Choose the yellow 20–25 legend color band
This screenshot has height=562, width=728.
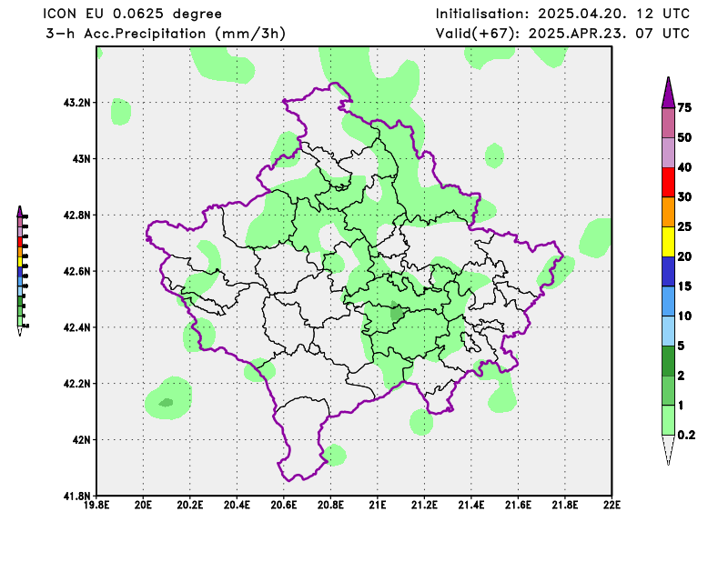[x=668, y=242]
